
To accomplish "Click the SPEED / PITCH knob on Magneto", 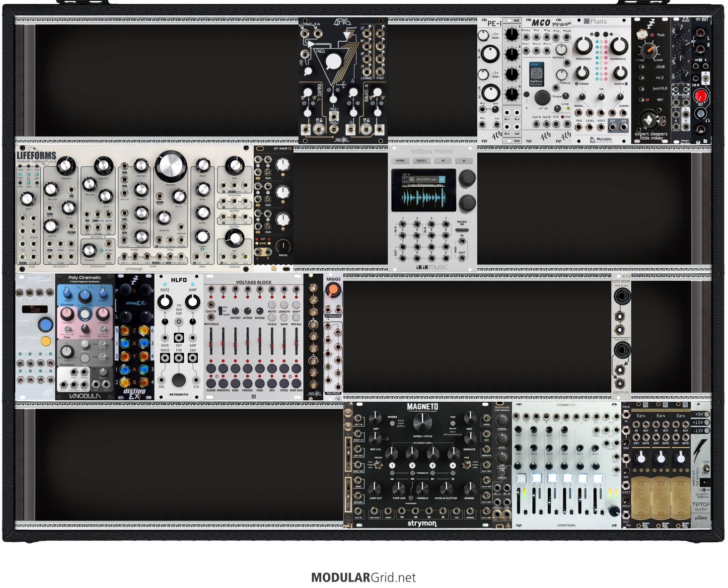I will [422, 423].
